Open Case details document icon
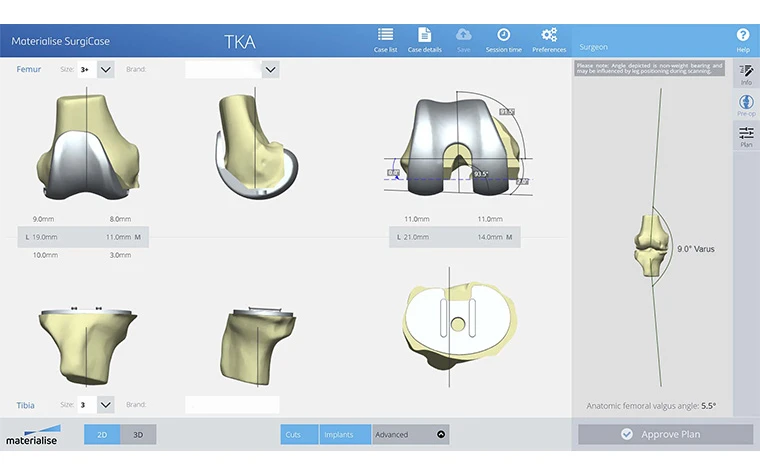The image size is (760, 475). (424, 36)
